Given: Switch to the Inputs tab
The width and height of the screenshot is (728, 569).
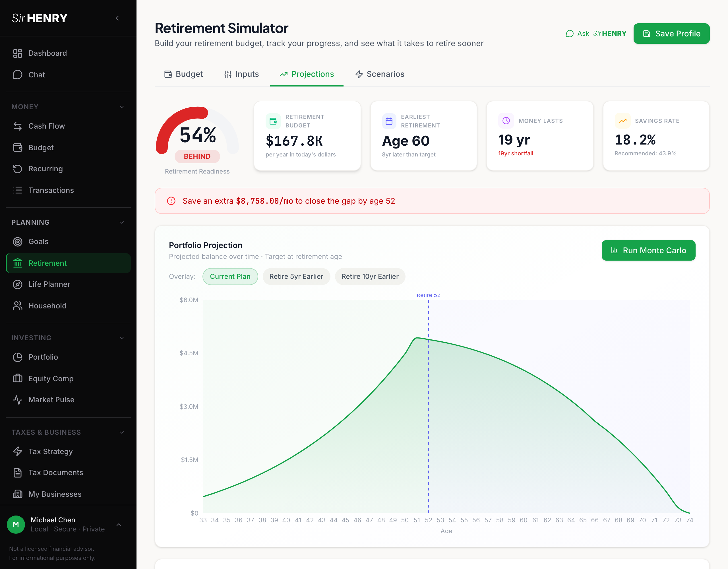Looking at the screenshot, I should pyautogui.click(x=241, y=74).
